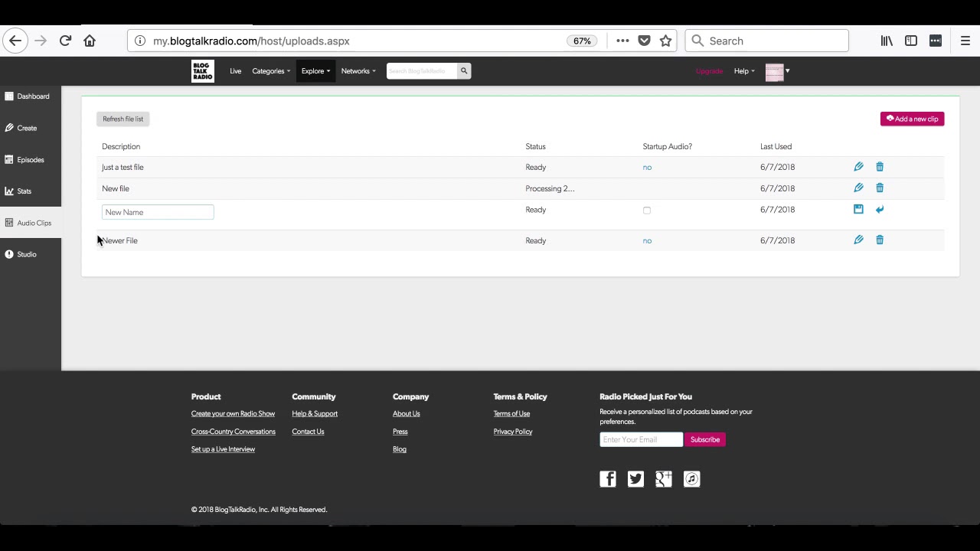Click the New Name text field
This screenshot has height=551, width=980.
click(158, 212)
